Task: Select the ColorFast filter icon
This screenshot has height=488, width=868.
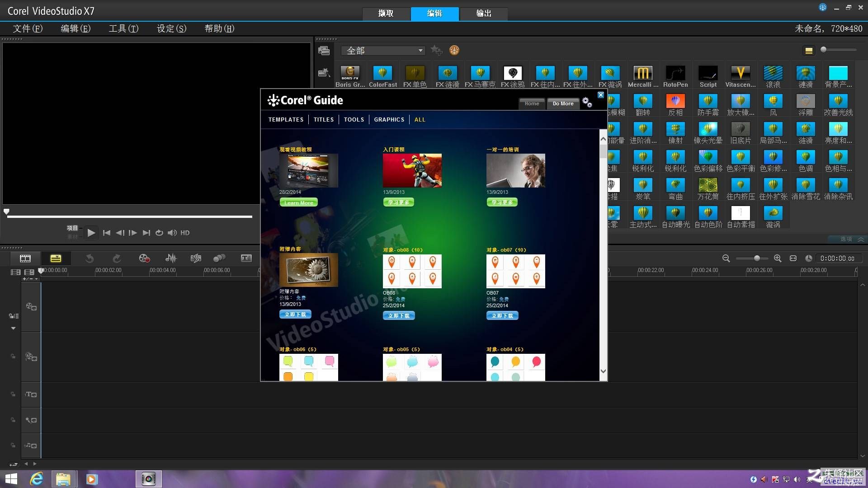Action: (382, 73)
